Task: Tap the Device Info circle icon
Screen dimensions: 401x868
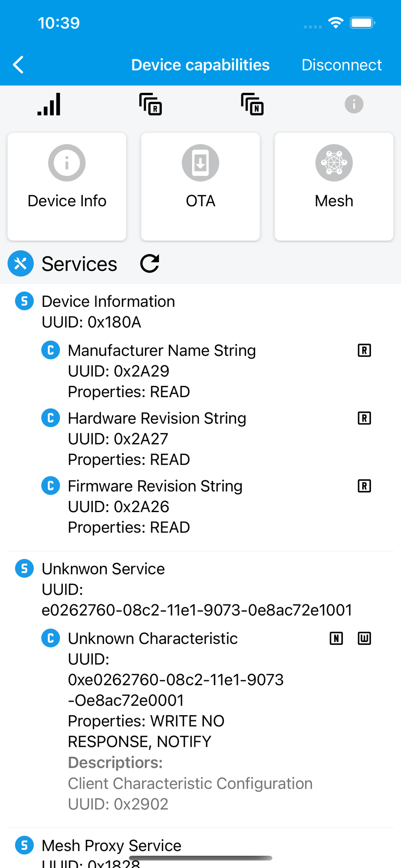Action: (x=67, y=163)
